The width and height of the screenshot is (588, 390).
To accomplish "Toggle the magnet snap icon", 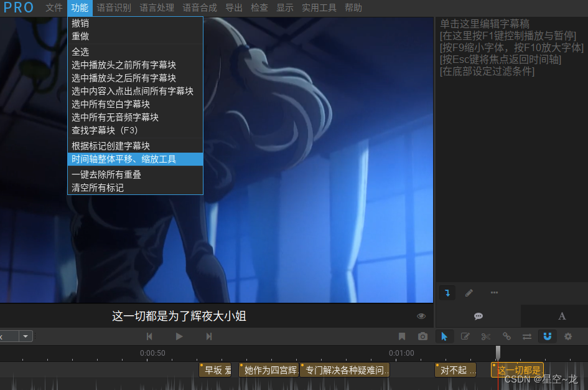I will point(548,336).
